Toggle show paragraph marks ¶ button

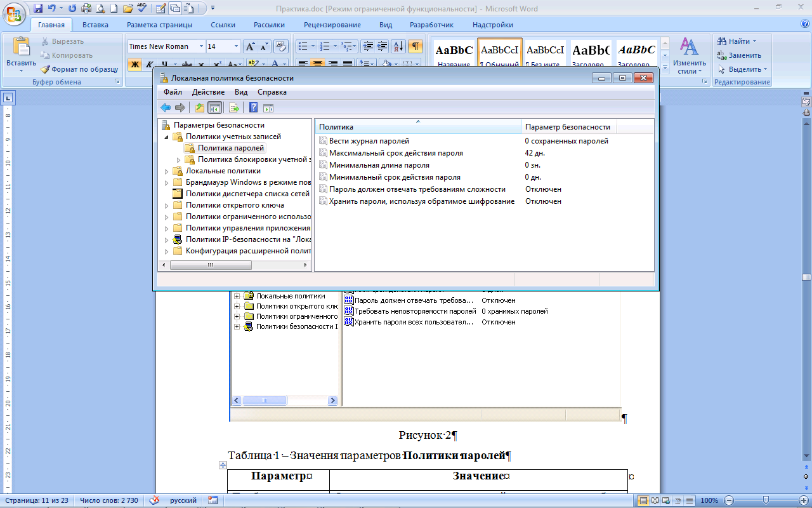point(415,46)
